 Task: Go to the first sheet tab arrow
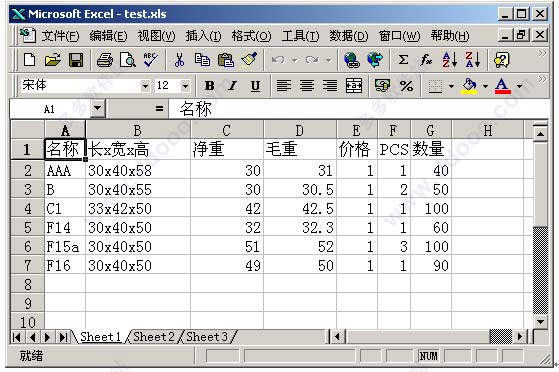16,337
